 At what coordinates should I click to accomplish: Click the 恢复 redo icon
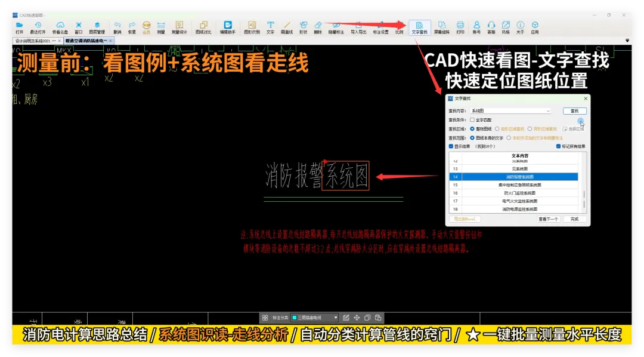click(132, 27)
